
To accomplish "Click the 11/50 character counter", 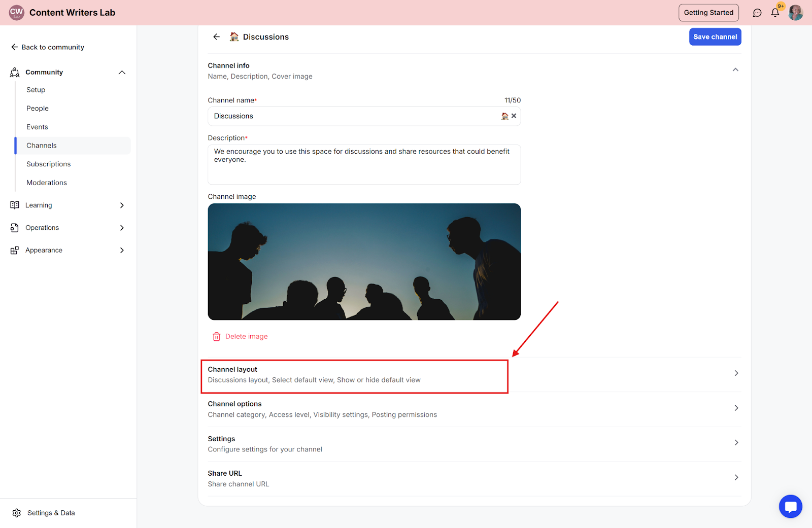I will click(x=513, y=100).
